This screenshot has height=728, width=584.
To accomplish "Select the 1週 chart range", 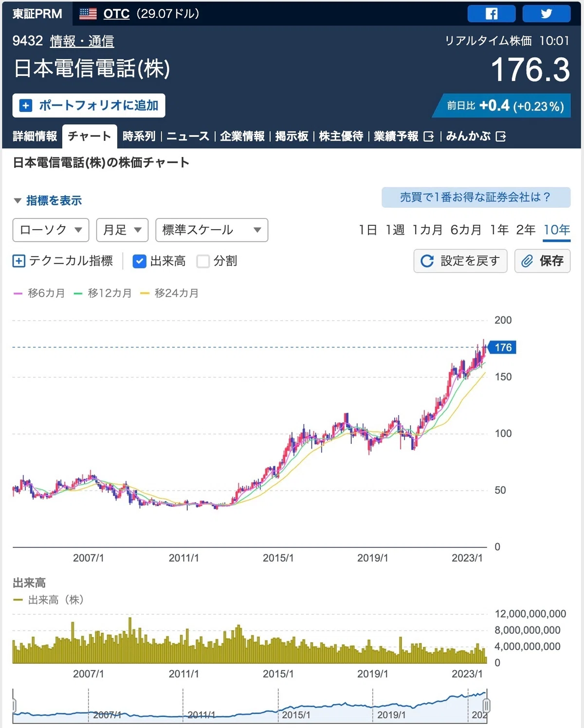I will click(395, 230).
